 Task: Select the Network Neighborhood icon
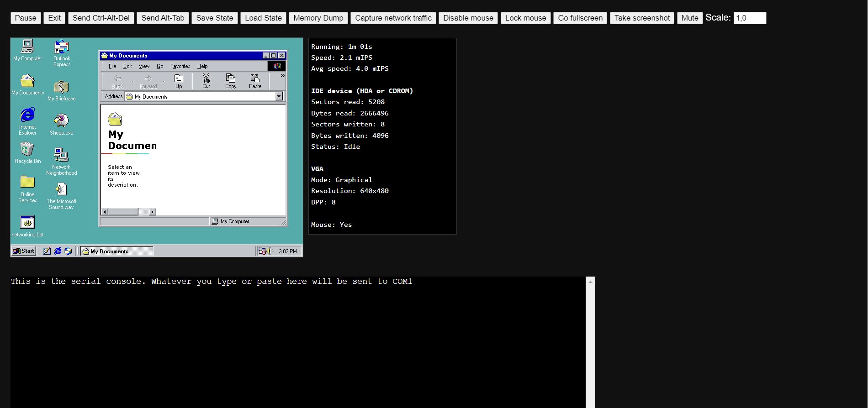62,162
